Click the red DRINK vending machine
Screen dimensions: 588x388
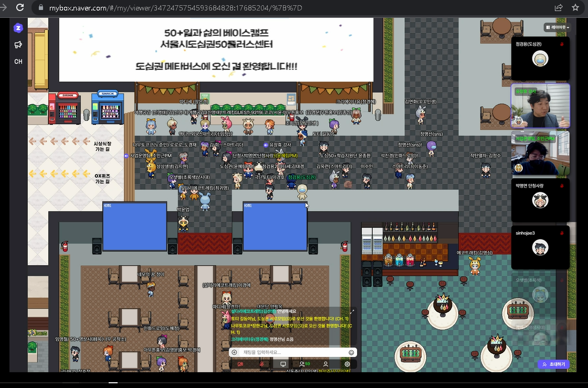pos(64,108)
